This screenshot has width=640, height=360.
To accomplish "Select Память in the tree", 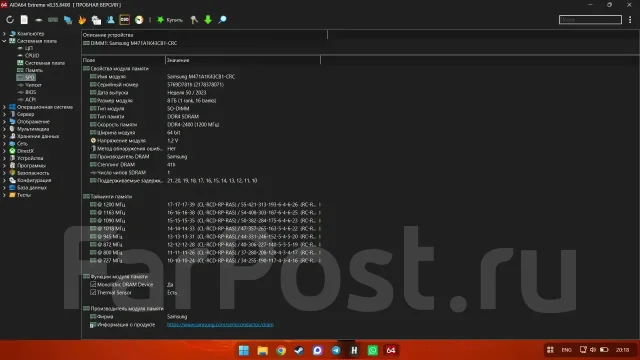I will [34, 70].
